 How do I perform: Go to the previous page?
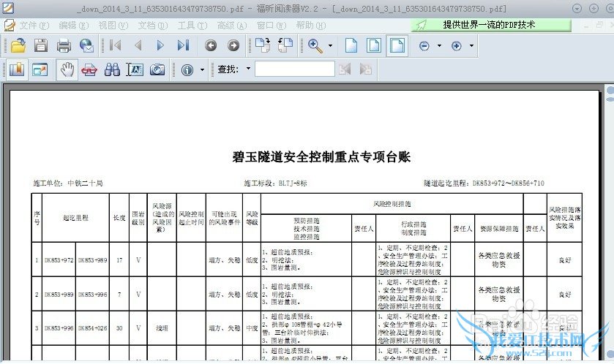click(x=138, y=45)
